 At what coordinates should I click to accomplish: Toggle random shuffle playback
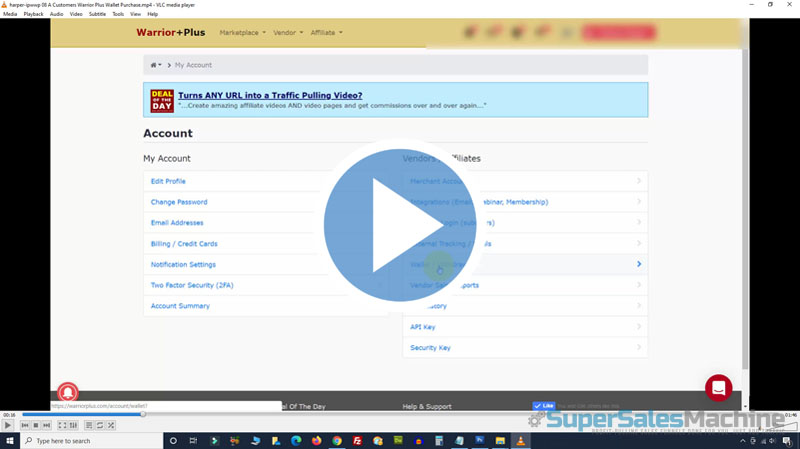coord(110,425)
